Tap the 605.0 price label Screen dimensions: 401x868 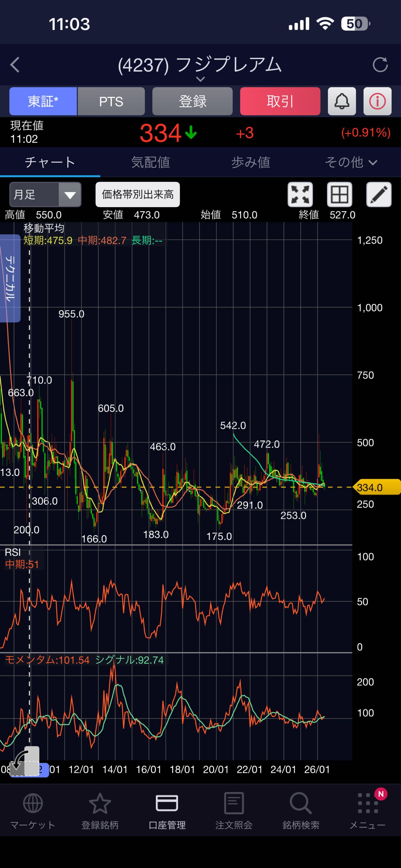click(x=111, y=408)
